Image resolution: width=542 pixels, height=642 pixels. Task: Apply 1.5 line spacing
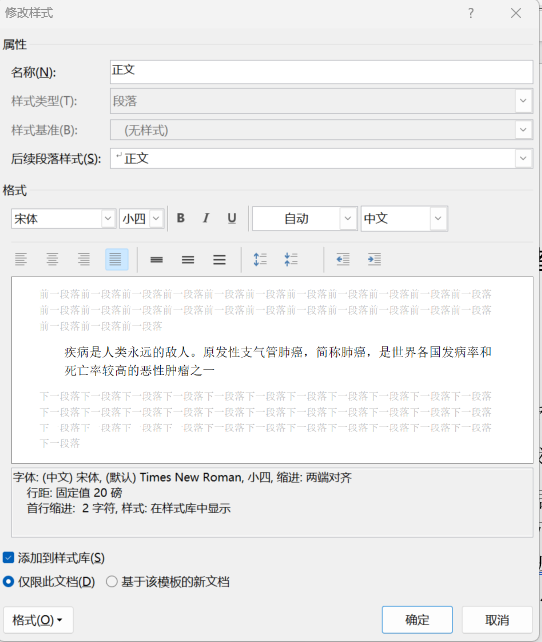[188, 260]
